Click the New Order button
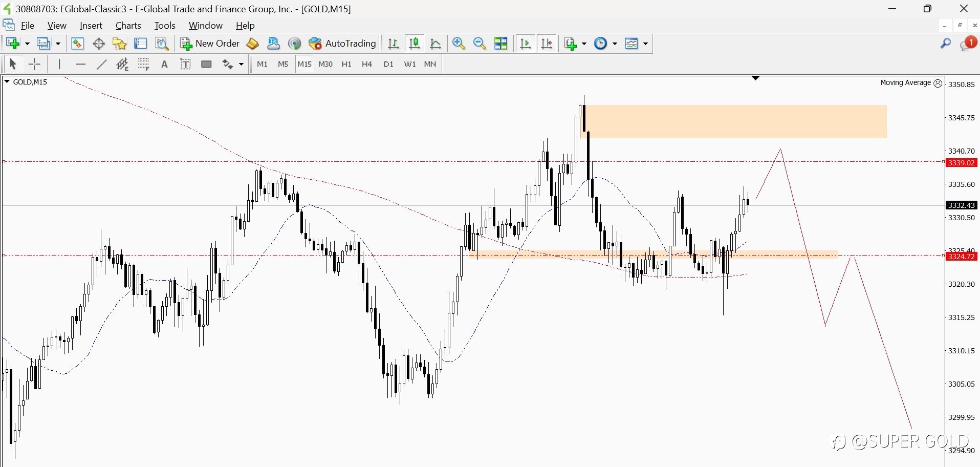The width and height of the screenshot is (980, 467). coord(210,44)
